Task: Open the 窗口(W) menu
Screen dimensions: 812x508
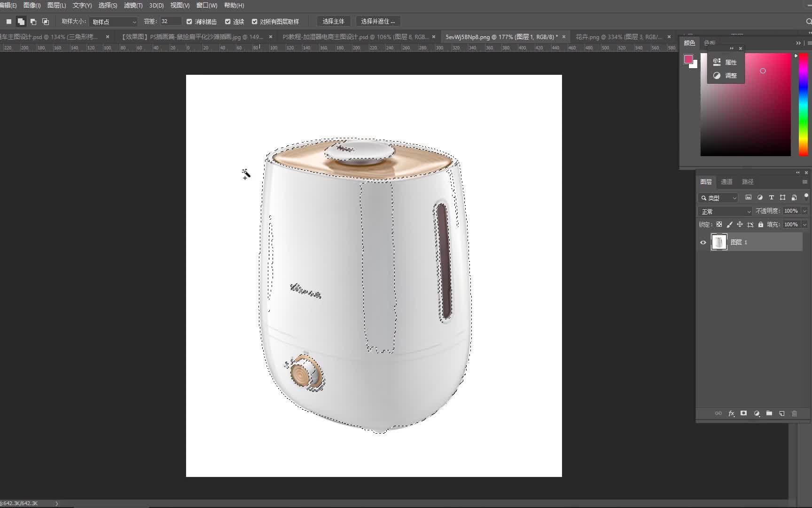Action: click(x=207, y=5)
